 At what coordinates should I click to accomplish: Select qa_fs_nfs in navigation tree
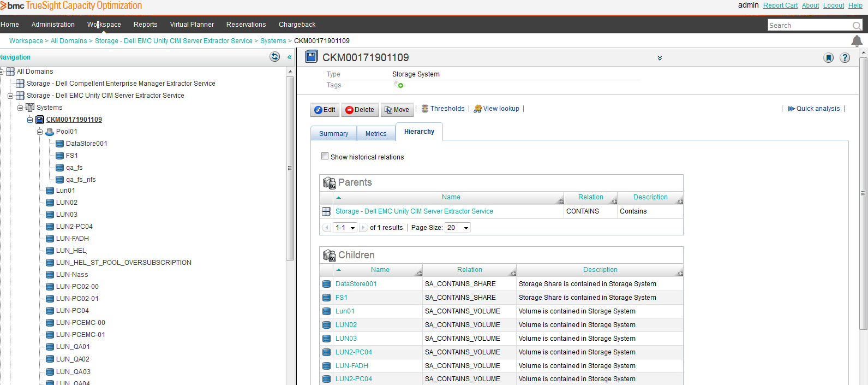pos(81,180)
